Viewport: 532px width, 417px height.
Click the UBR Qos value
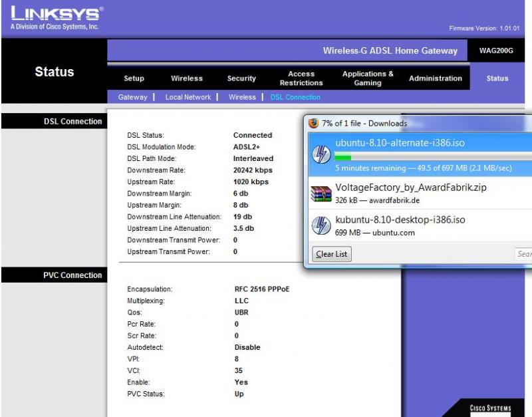click(x=241, y=312)
